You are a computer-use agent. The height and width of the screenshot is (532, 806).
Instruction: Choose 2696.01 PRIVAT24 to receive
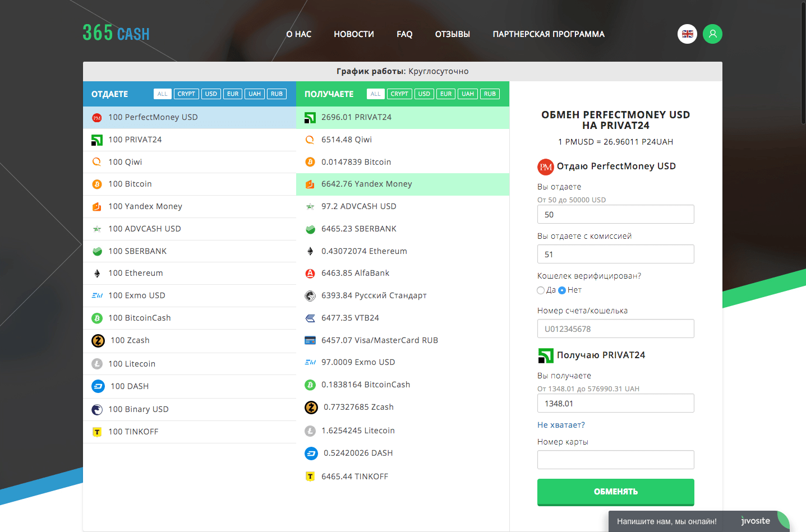403,118
